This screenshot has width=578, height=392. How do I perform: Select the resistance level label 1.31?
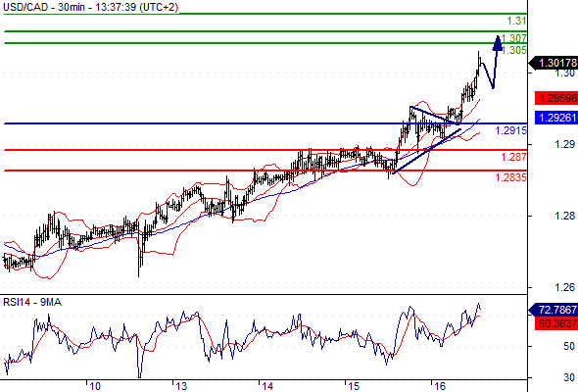pos(516,21)
